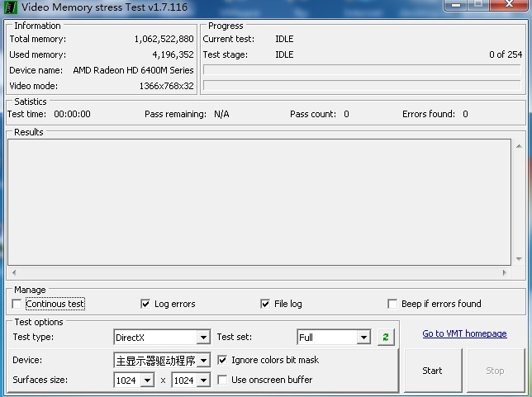The image size is (532, 397).
Task: Uncheck the Log errors option
Action: point(146,304)
